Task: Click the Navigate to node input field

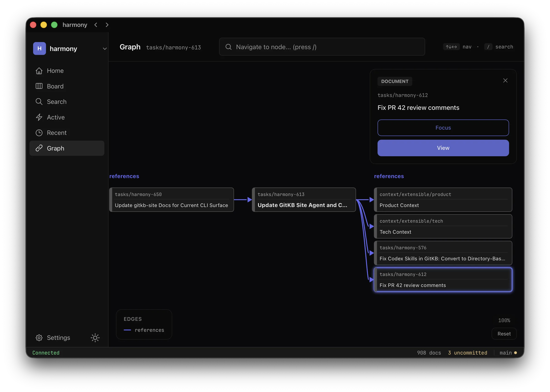Action: [x=322, y=47]
